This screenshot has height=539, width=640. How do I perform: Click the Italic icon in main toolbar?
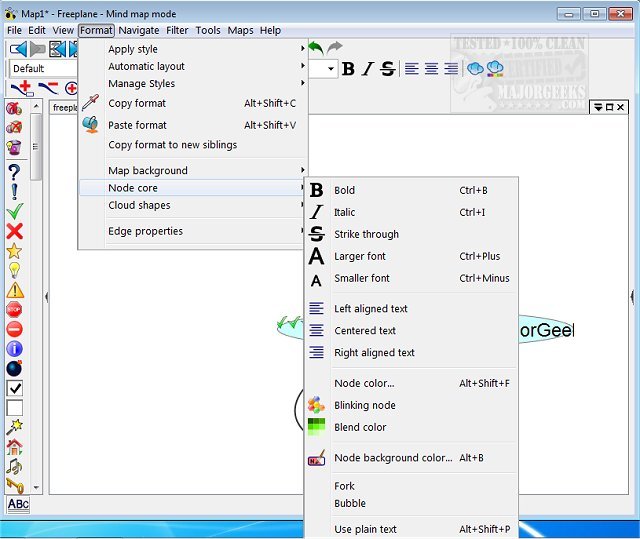368,69
